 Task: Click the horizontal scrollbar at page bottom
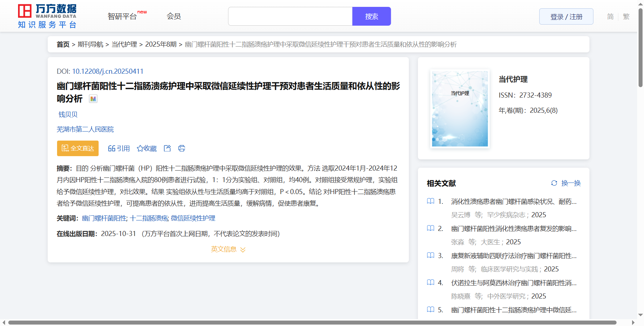coord(312,322)
